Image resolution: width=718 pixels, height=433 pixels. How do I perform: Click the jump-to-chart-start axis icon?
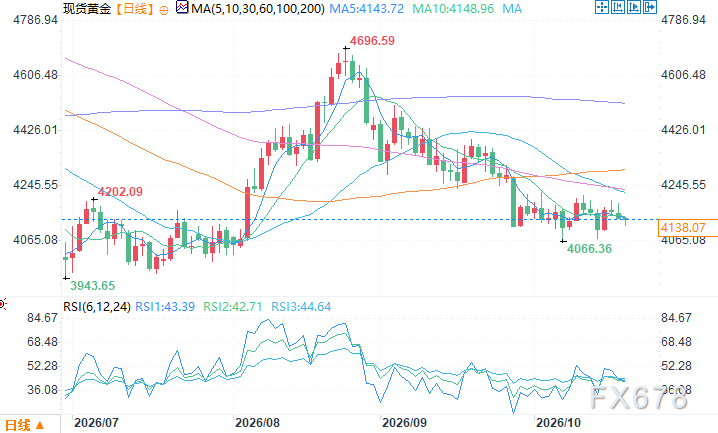click(618, 7)
